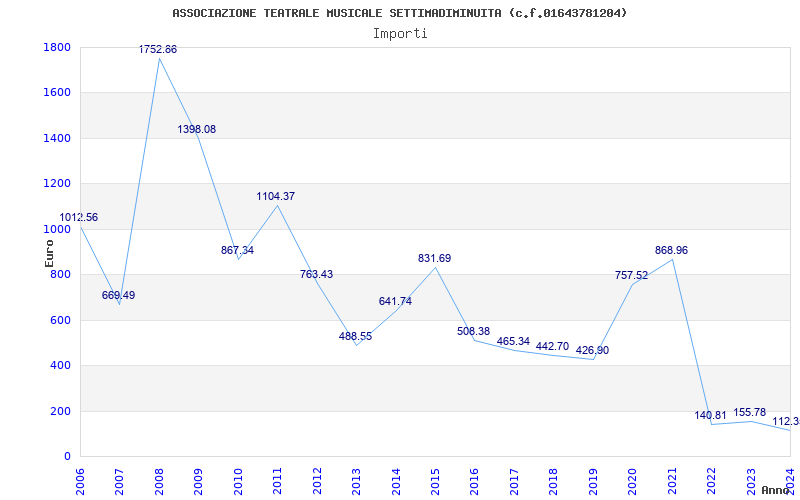Click the 0 y-axis tick label

click(67, 457)
